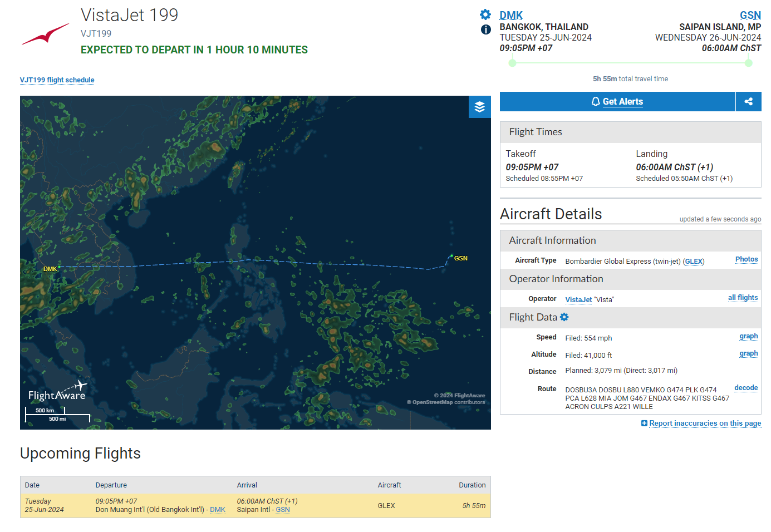This screenshot has width=771, height=532.
Task: Click the Date column header
Action: click(32, 485)
